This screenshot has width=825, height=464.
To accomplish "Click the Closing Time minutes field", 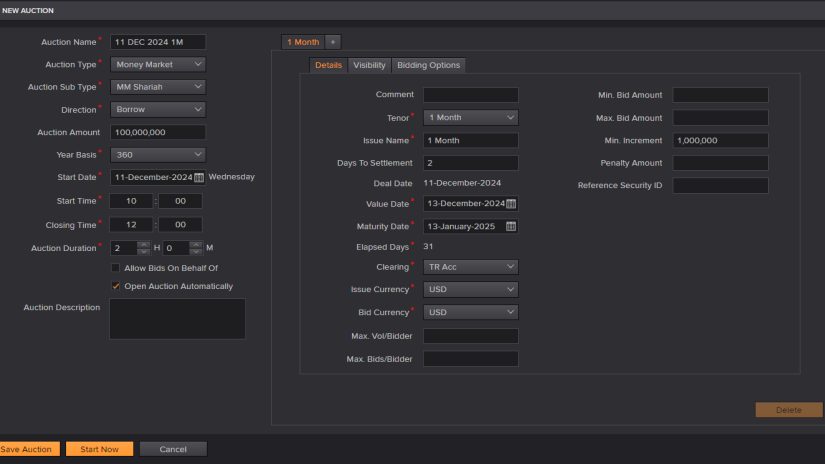I will (x=180, y=225).
